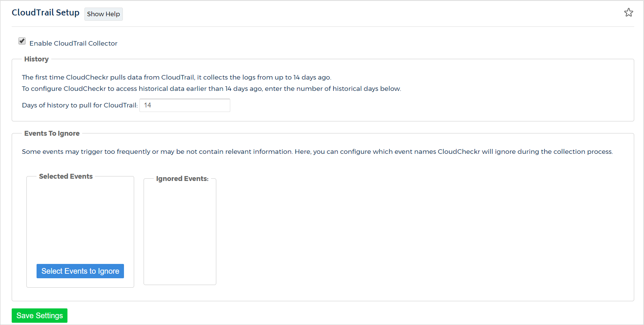The image size is (644, 325).
Task: Click the History section heading
Action: pos(37,59)
